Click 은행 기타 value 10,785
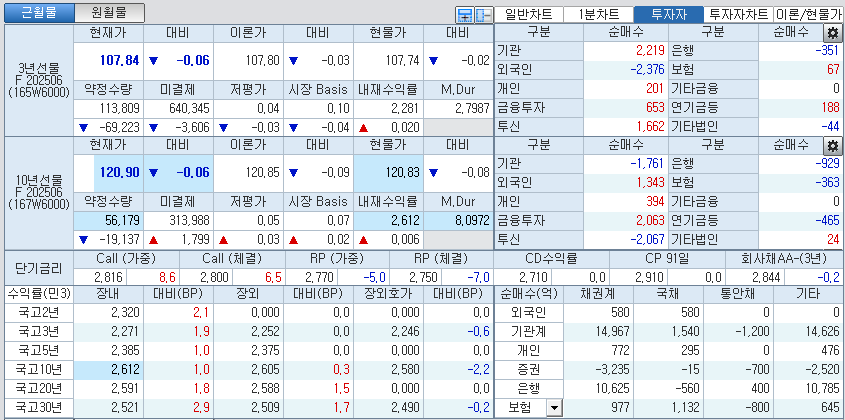The height and width of the screenshot is (420, 845). [x=821, y=388]
